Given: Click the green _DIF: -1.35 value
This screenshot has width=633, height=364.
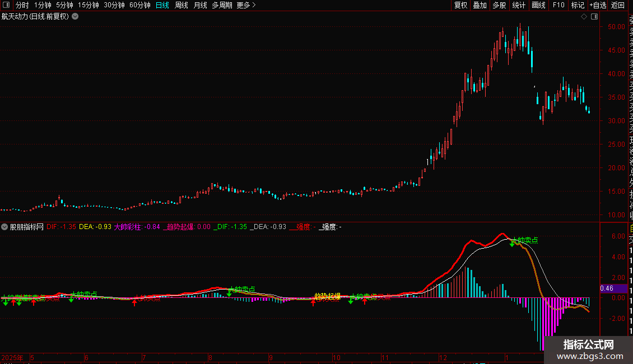Looking at the screenshot, I should click(230, 227).
